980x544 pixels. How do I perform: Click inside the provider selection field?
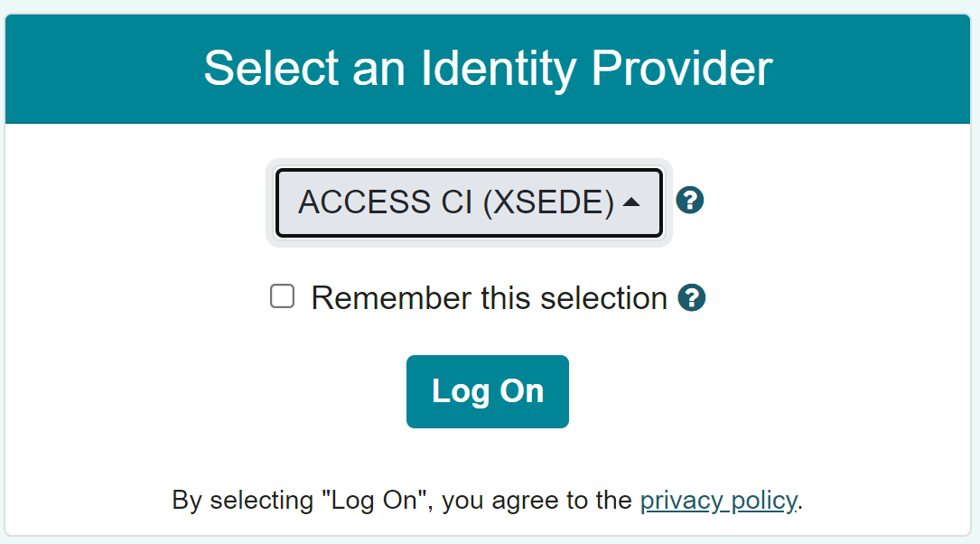click(x=469, y=202)
